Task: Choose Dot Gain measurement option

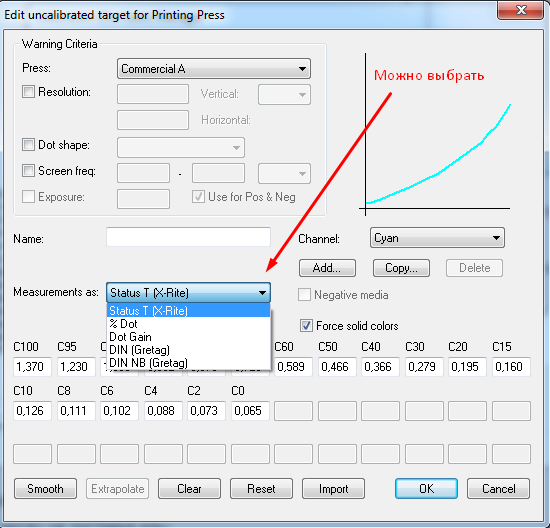Action: point(188,337)
